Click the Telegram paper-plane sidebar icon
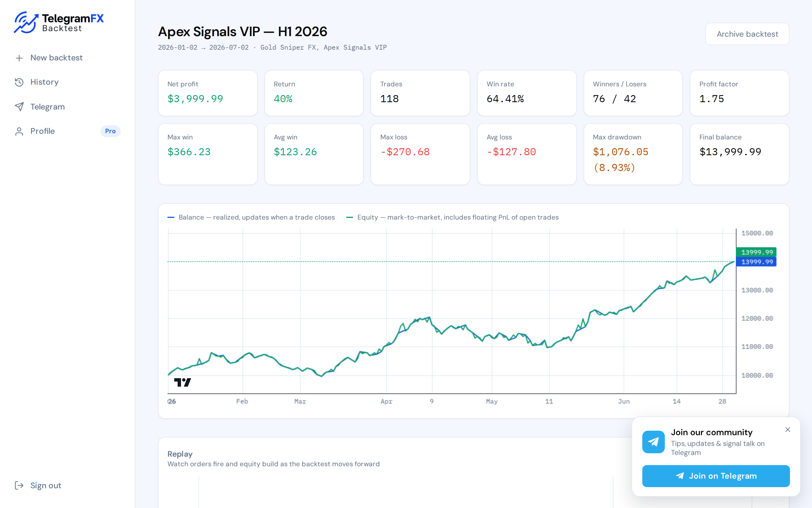This screenshot has width=812, height=508. (19, 106)
